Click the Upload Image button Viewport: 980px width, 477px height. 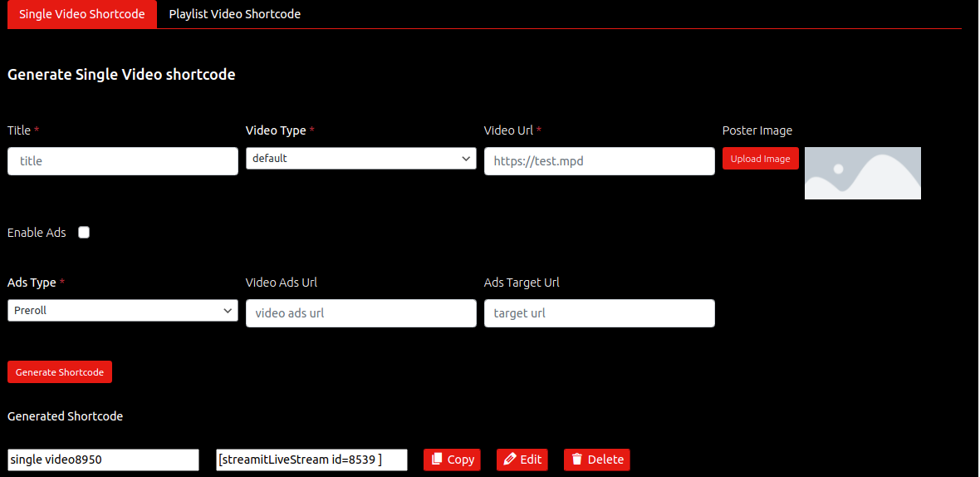[761, 158]
